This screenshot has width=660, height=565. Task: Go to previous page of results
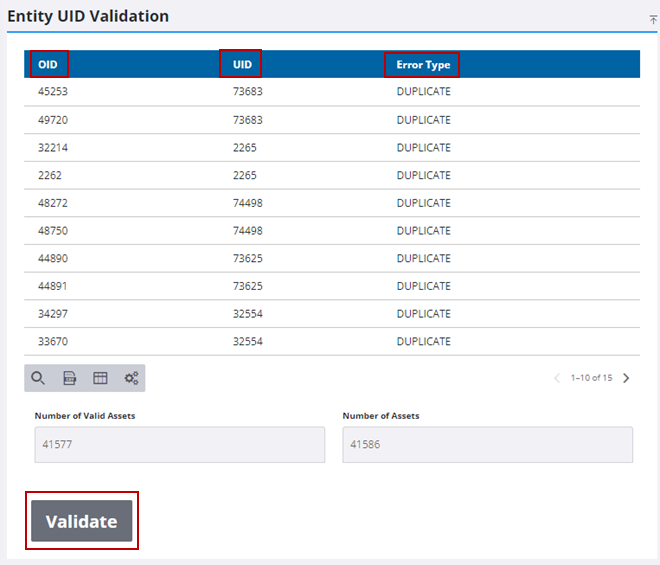557,378
